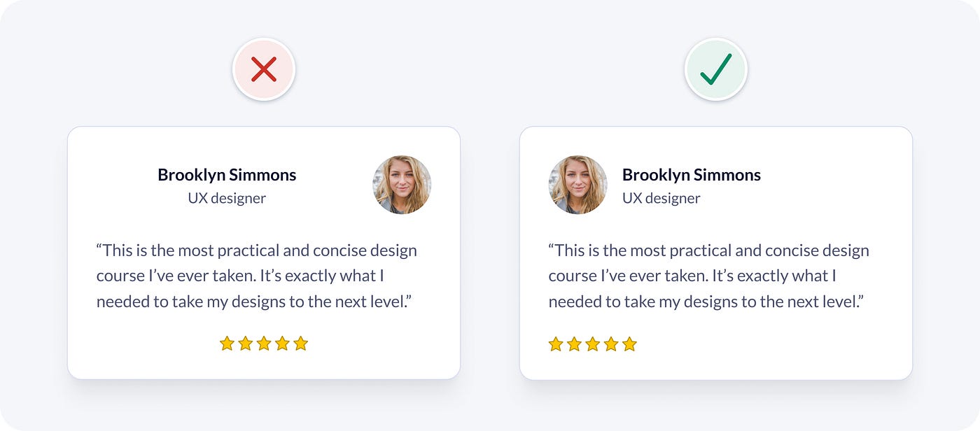This screenshot has width=980, height=431.
Task: Click Brooklyn's avatar in the right card
Action: (577, 185)
